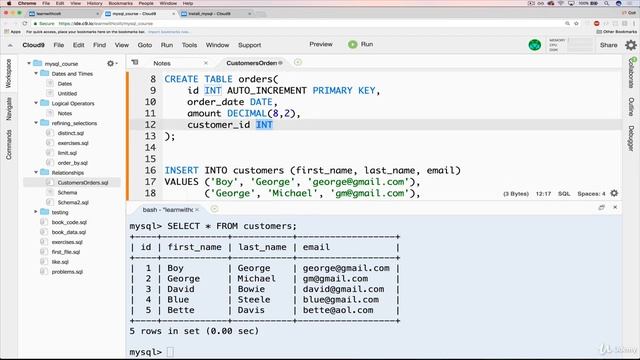Open the Goto menu in Cloud9
Image resolution: width=640 pixels, height=360 pixels.
coord(144,45)
